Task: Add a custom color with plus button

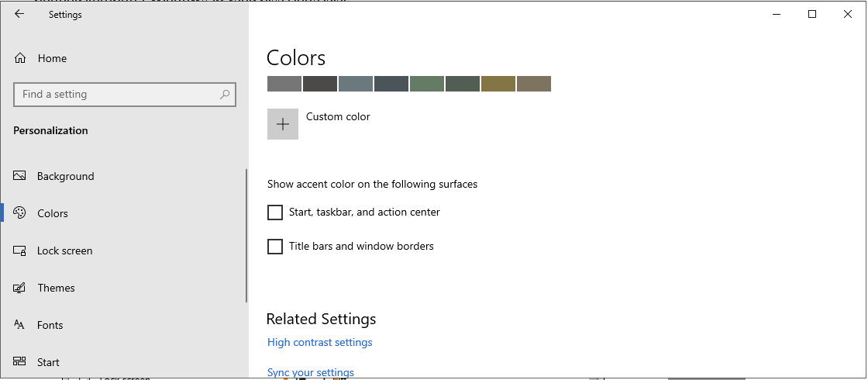Action: tap(283, 124)
